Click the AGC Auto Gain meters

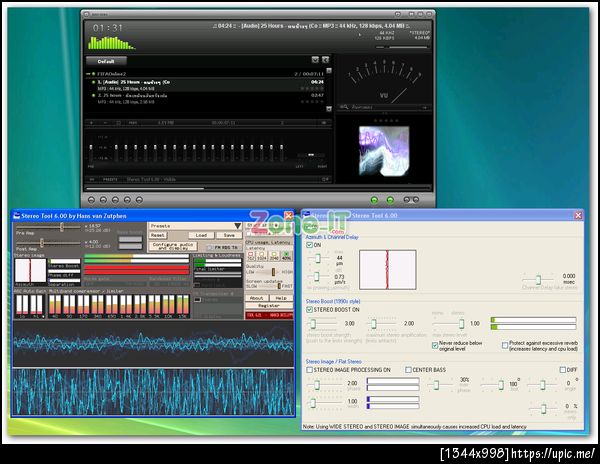(x=29, y=305)
